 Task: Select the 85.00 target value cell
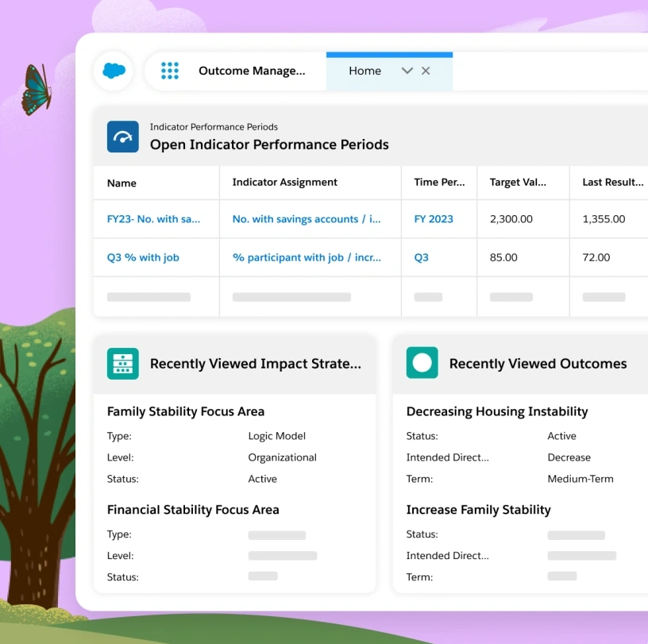(x=503, y=257)
